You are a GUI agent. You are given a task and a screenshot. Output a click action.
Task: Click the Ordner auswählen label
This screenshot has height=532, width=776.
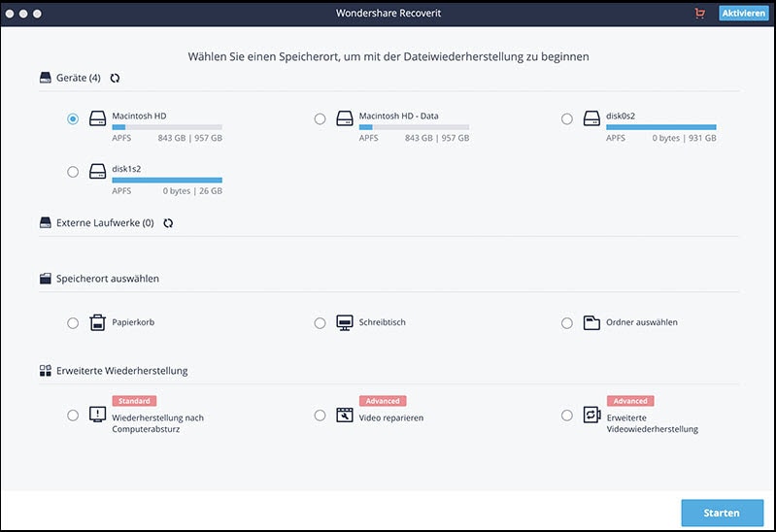pyautogui.click(x=642, y=322)
